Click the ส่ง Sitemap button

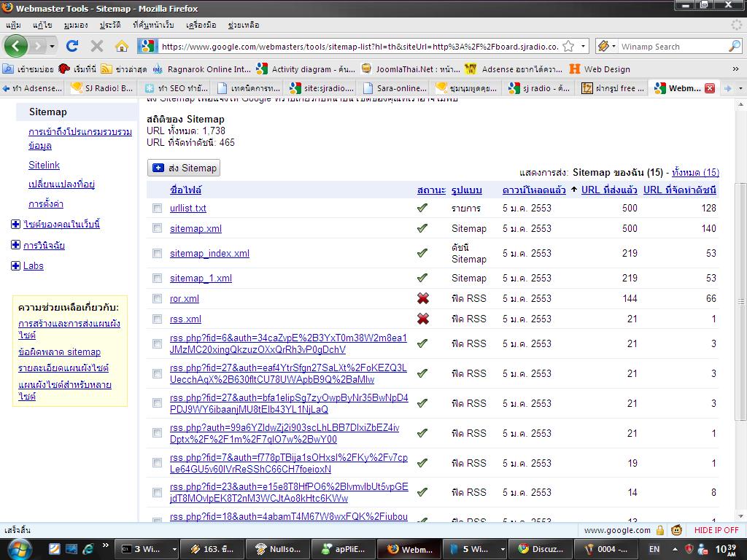tap(183, 168)
